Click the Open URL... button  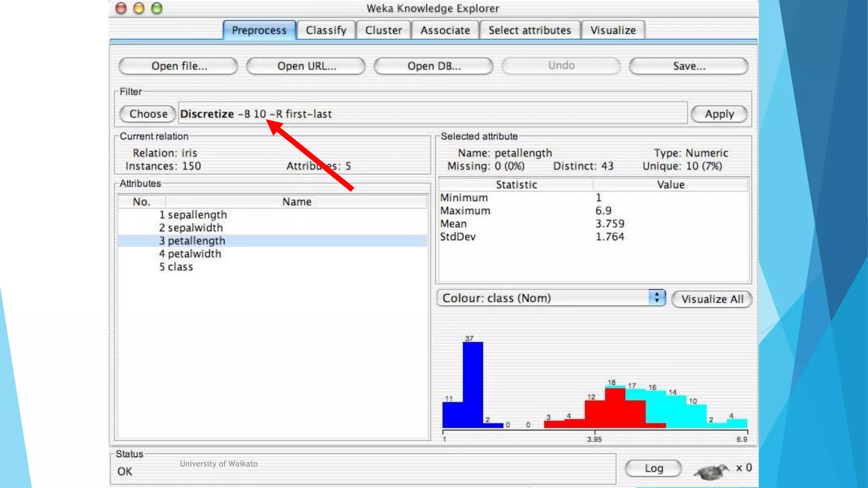[306, 66]
